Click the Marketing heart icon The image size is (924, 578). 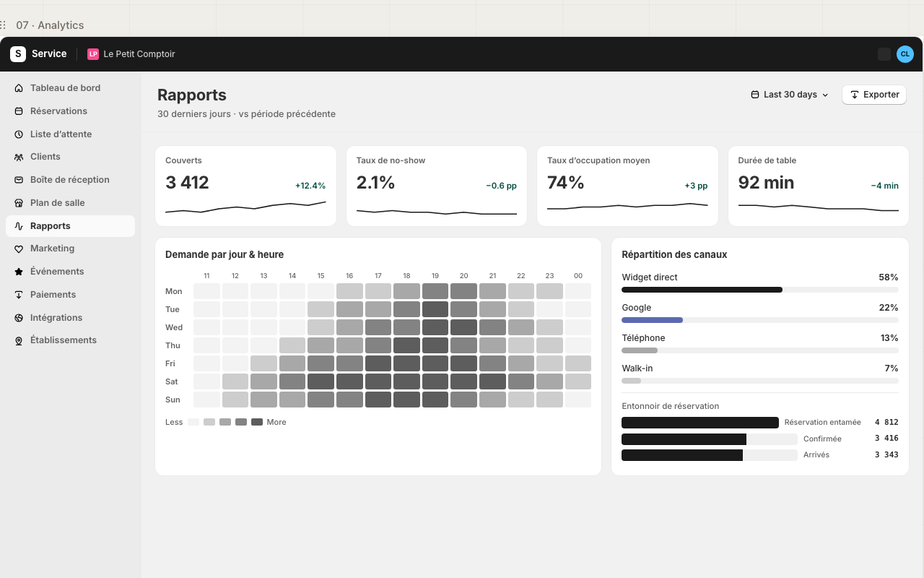pyautogui.click(x=19, y=249)
